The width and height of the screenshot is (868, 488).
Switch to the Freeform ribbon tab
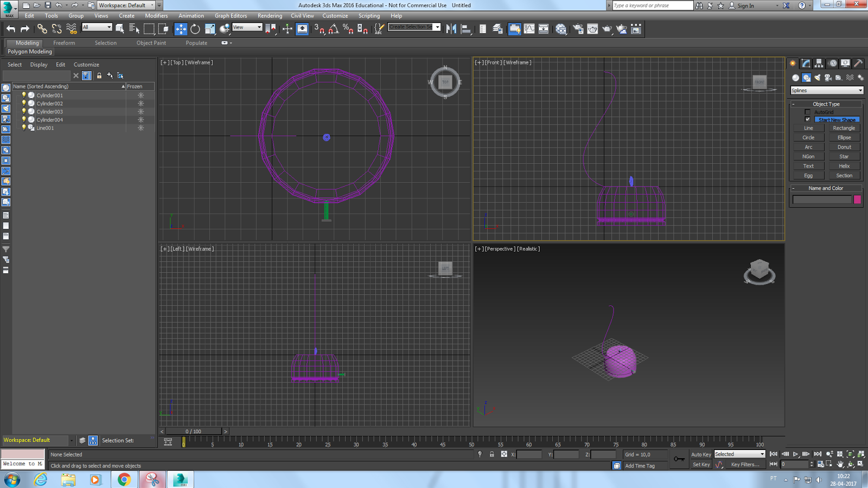[x=64, y=43]
